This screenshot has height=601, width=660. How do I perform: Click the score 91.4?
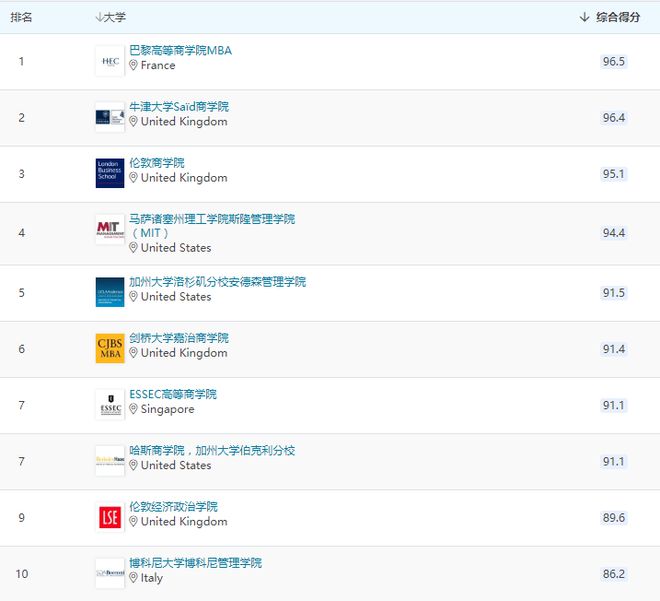[614, 349]
